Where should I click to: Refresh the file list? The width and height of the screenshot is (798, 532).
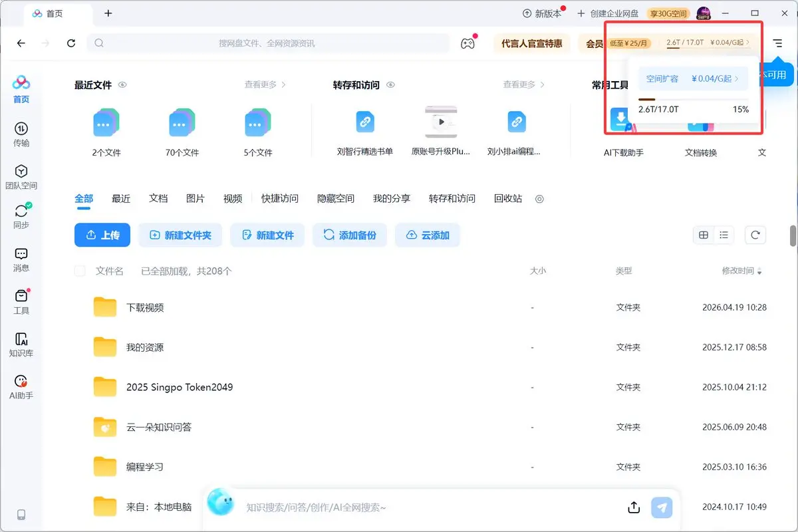tap(755, 235)
